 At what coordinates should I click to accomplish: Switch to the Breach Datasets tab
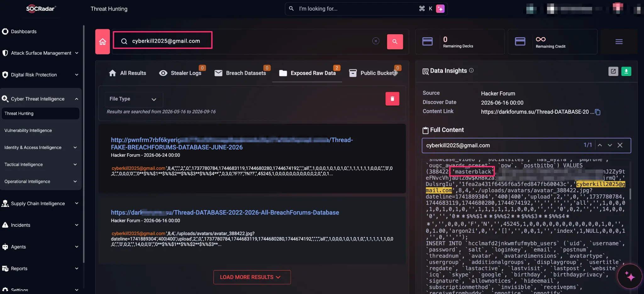coord(240,73)
